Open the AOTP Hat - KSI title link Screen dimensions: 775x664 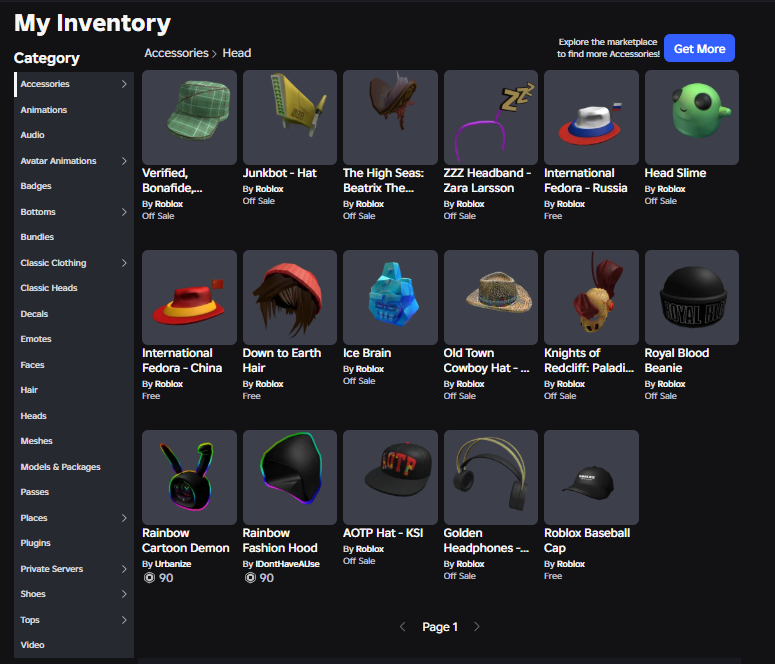pos(383,533)
